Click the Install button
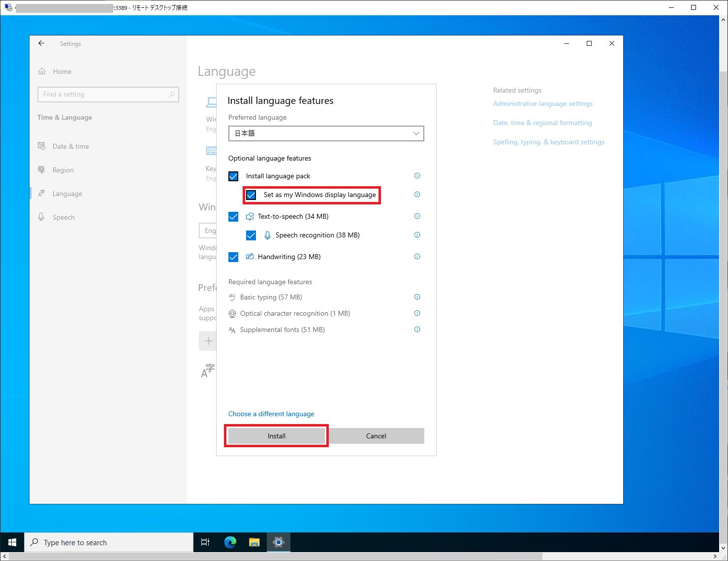728x561 pixels. tap(277, 436)
